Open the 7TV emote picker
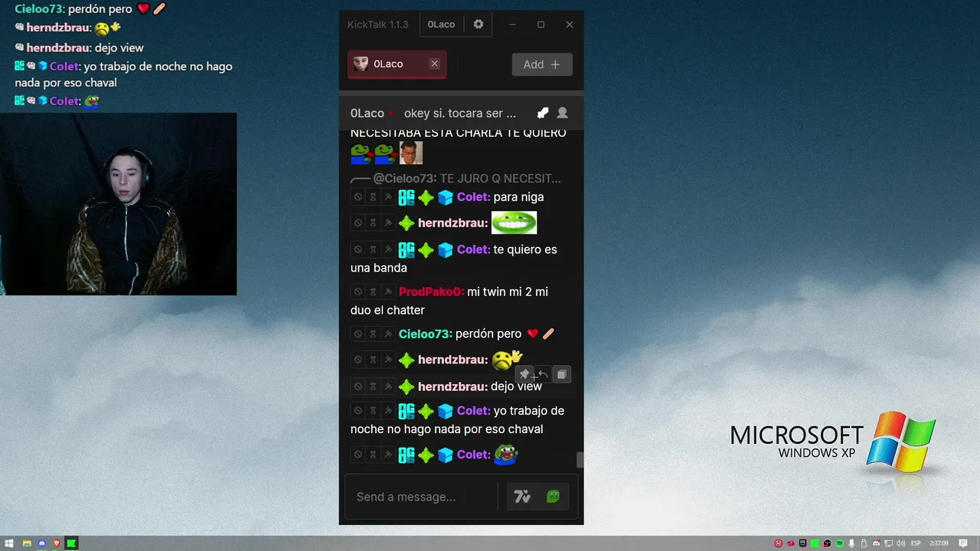980x551 pixels. pos(522,497)
